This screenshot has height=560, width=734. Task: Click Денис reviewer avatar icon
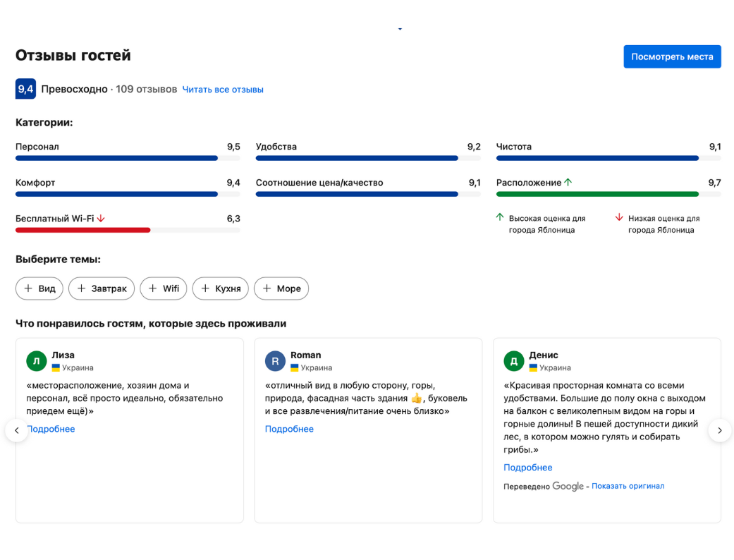point(513,361)
